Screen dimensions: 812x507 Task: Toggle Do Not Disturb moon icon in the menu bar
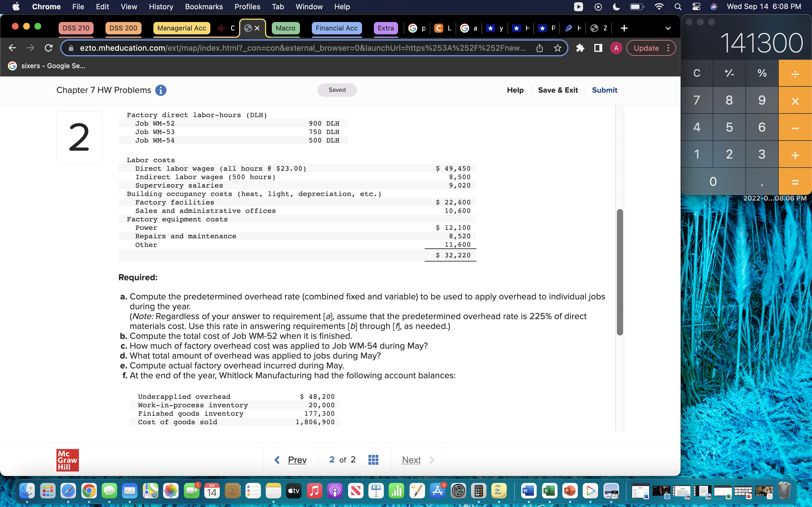(616, 7)
